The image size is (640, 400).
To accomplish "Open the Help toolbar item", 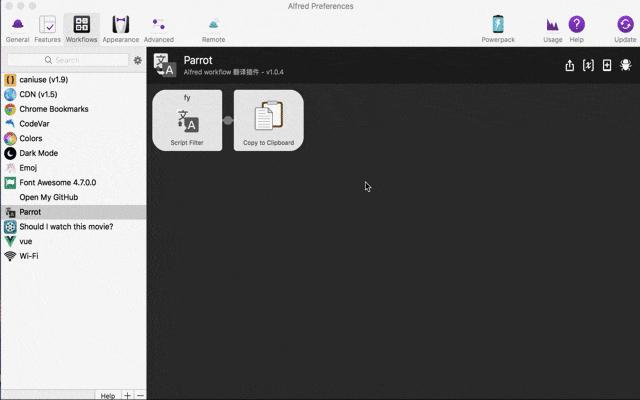I will [576, 29].
